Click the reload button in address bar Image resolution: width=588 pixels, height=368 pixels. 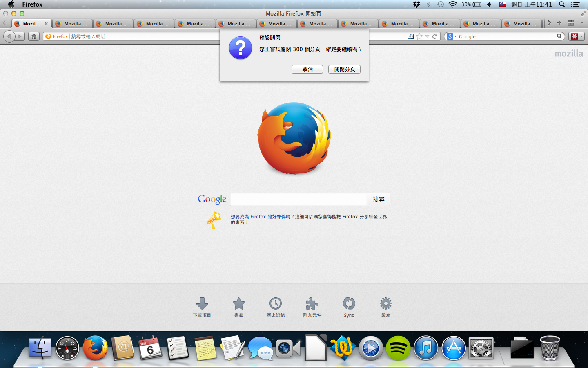(435, 36)
